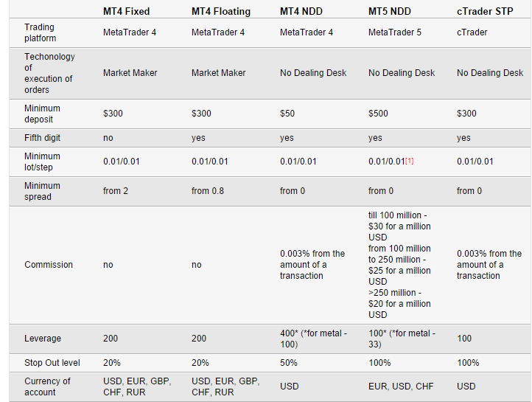Click the Trading platform row label
The width and height of the screenshot is (532, 402).
pyautogui.click(x=39, y=32)
